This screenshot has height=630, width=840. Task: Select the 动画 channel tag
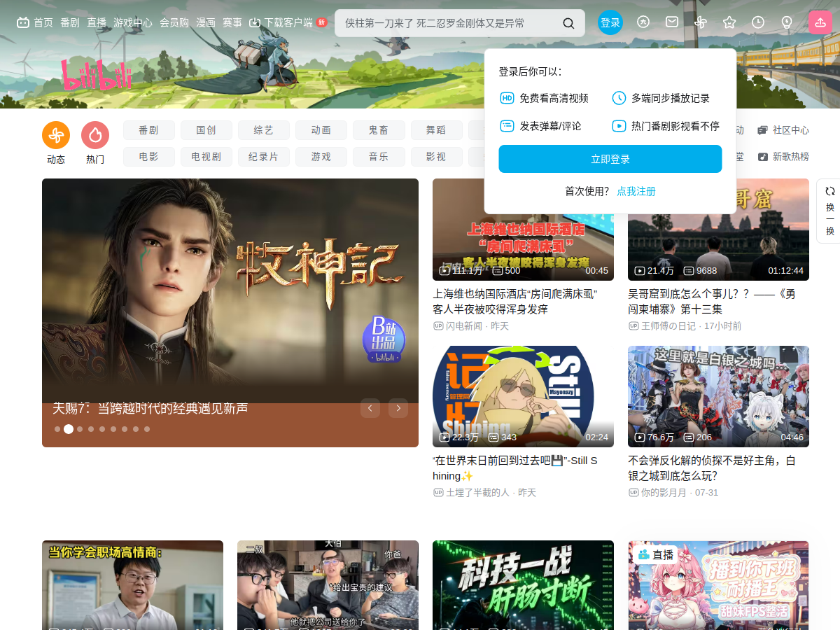tap(321, 130)
